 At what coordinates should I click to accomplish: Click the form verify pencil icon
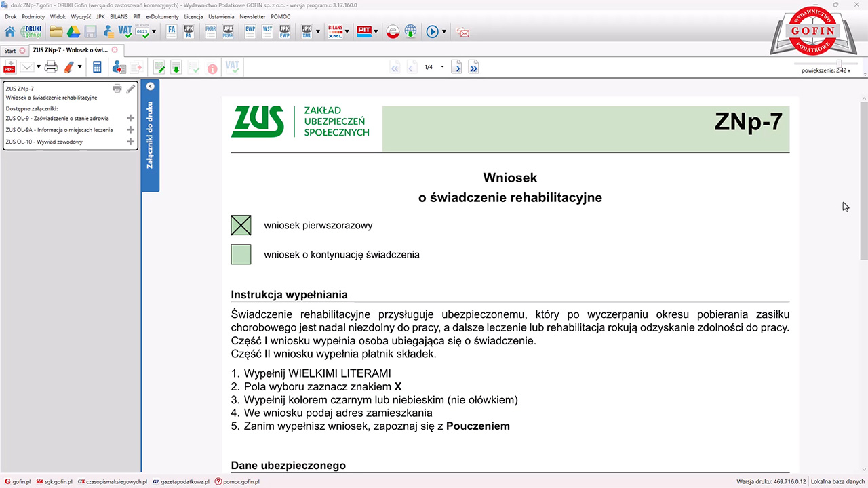pos(159,66)
